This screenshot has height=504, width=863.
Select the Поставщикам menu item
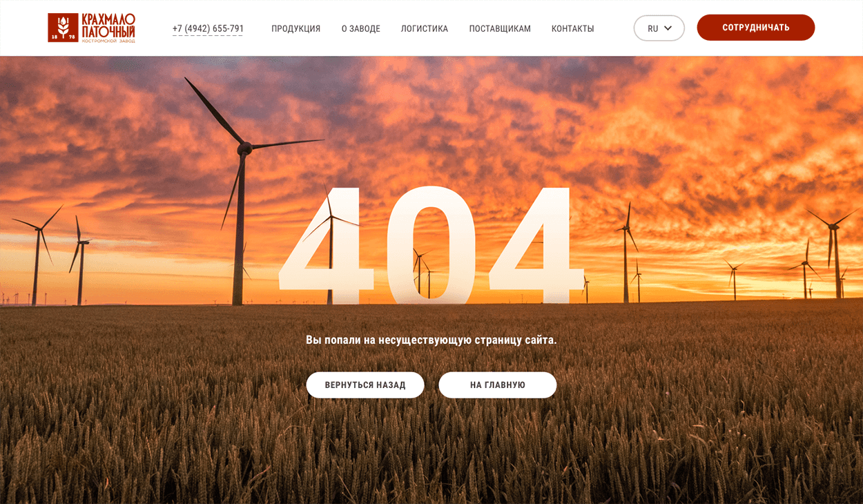click(500, 29)
